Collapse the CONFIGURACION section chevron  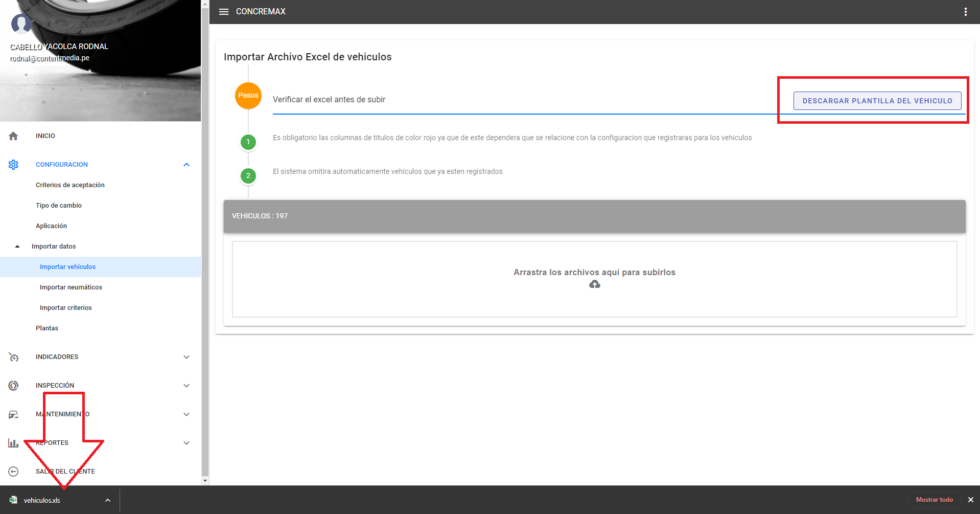click(x=186, y=165)
